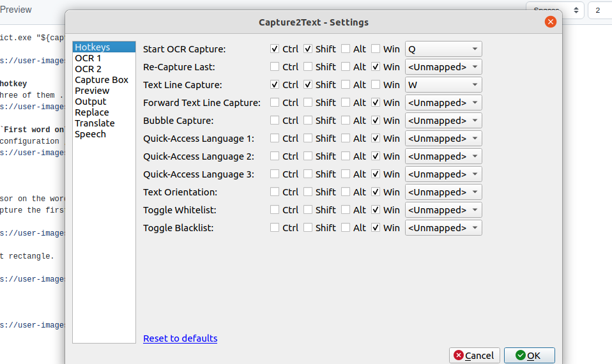Open the Speech settings page

[x=104, y=134]
